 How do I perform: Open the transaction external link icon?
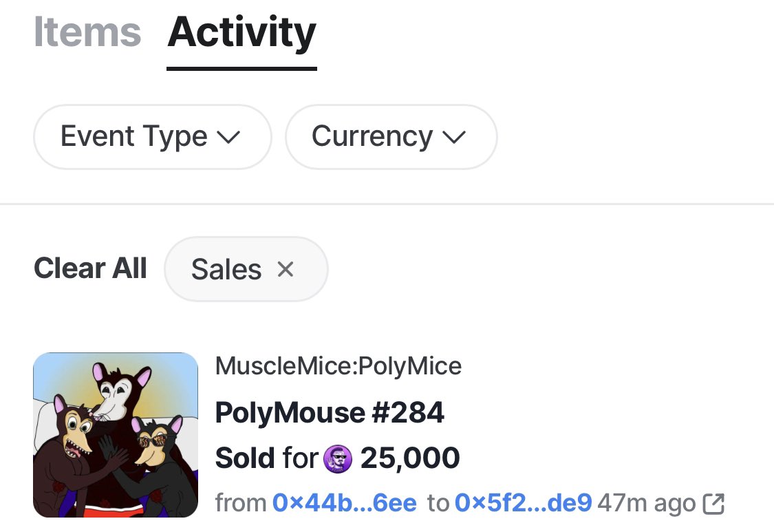713,504
